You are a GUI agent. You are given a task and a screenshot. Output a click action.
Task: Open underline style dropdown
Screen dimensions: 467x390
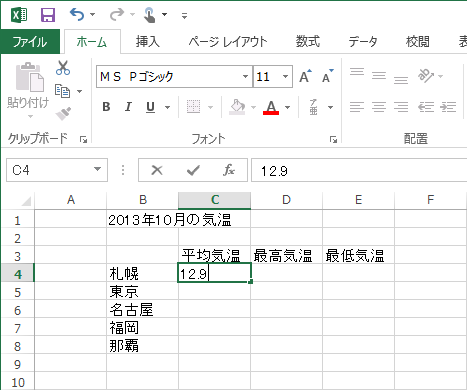[x=168, y=107]
